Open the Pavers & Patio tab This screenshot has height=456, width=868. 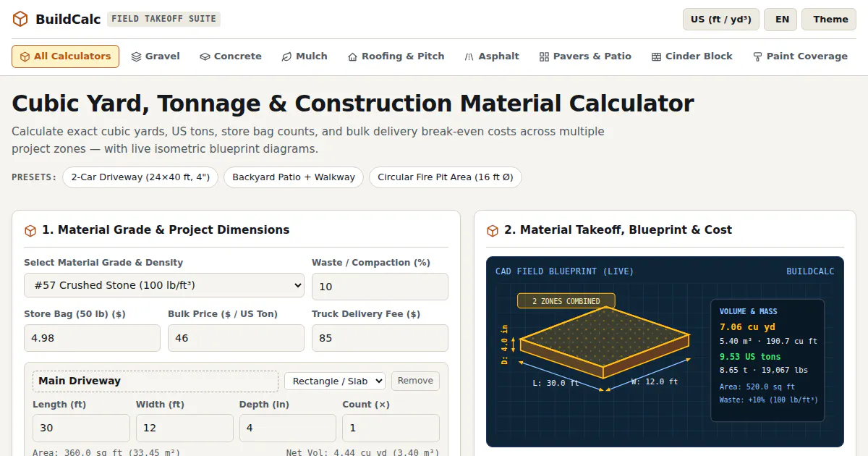[x=585, y=56]
